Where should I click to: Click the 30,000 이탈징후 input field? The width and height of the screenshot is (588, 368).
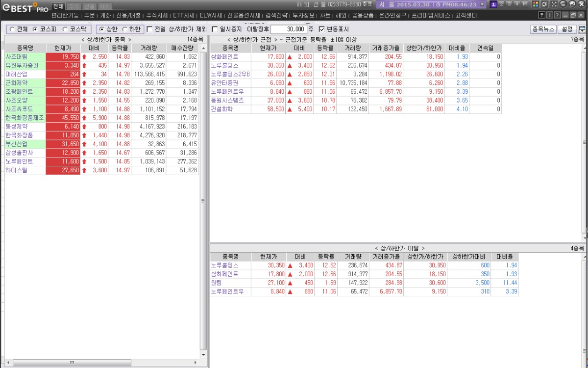289,29
